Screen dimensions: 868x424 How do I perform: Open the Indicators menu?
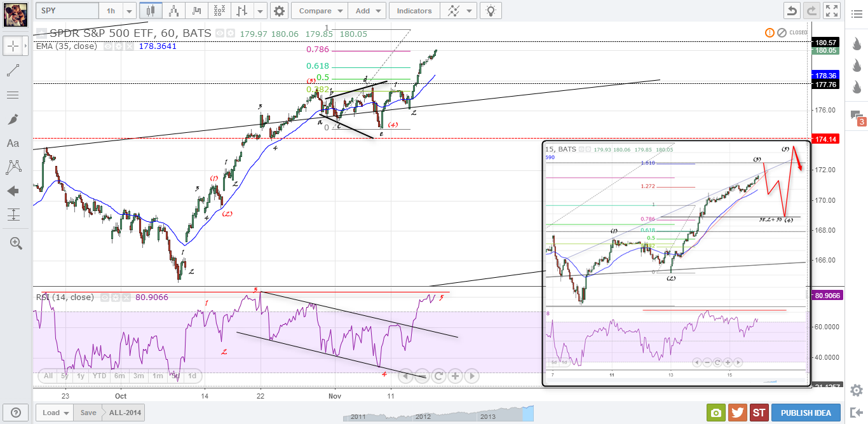(414, 11)
